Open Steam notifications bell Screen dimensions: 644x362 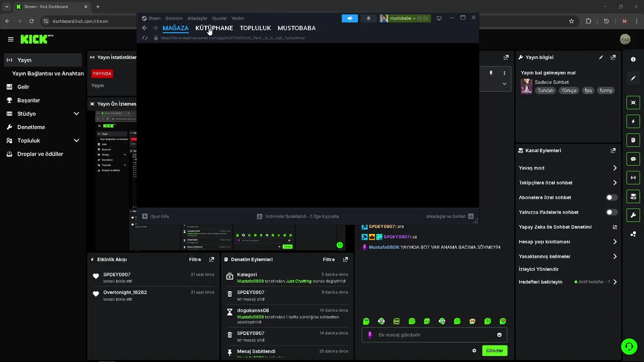click(368, 18)
